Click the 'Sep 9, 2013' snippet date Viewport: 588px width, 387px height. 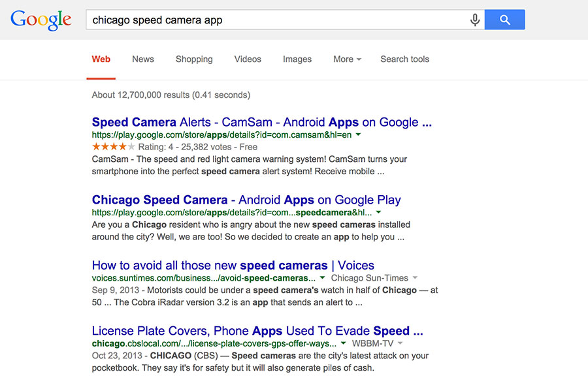pyautogui.click(x=116, y=290)
